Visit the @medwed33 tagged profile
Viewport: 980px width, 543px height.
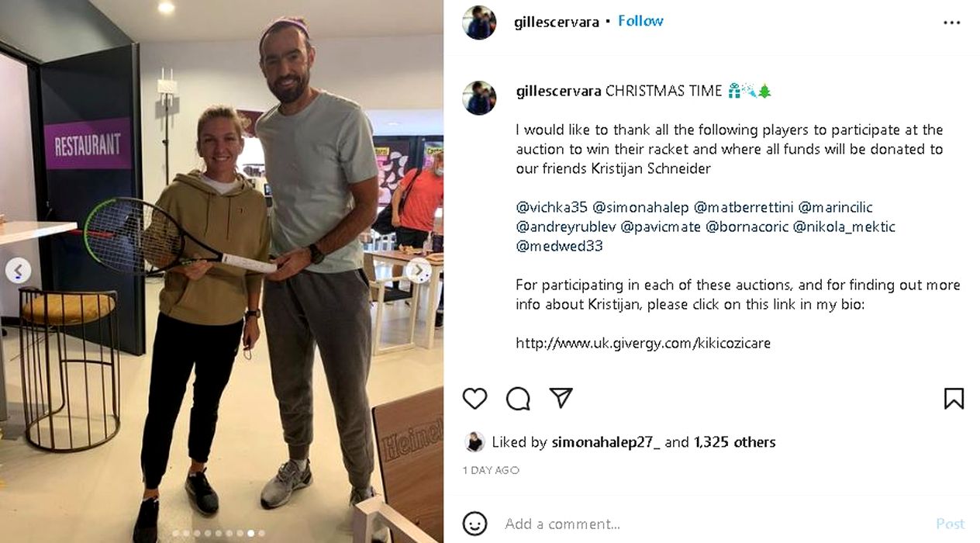[x=559, y=246]
